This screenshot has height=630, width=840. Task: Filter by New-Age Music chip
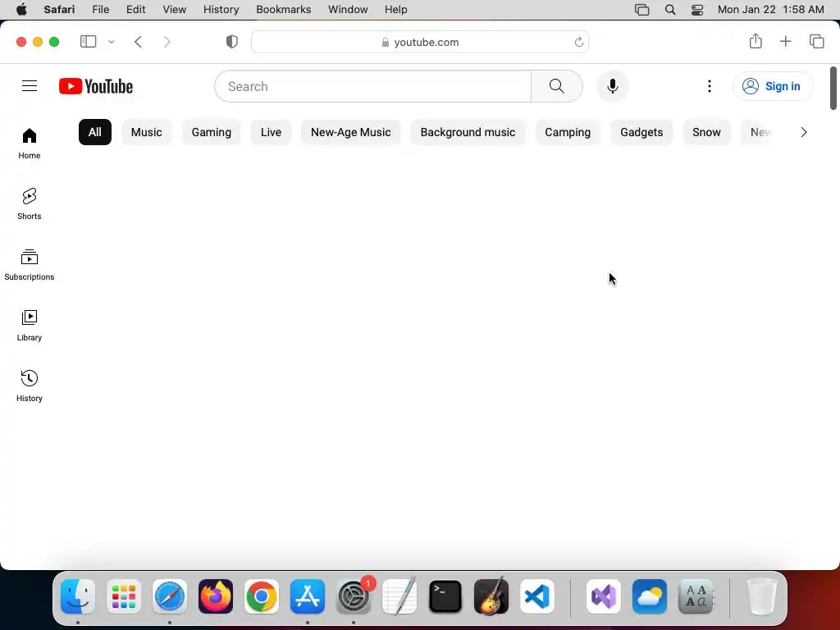click(351, 132)
